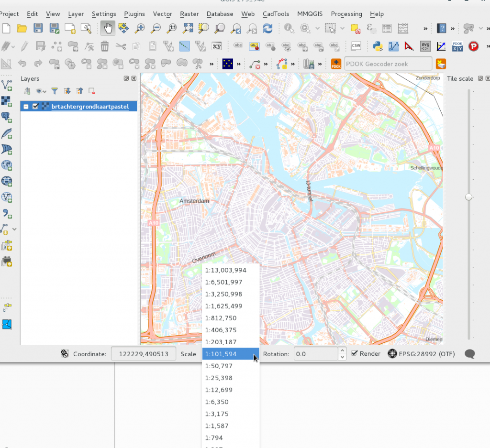Viewport: 490px width, 448px height.
Task: Open the Vector menu
Action: pyautogui.click(x=163, y=14)
